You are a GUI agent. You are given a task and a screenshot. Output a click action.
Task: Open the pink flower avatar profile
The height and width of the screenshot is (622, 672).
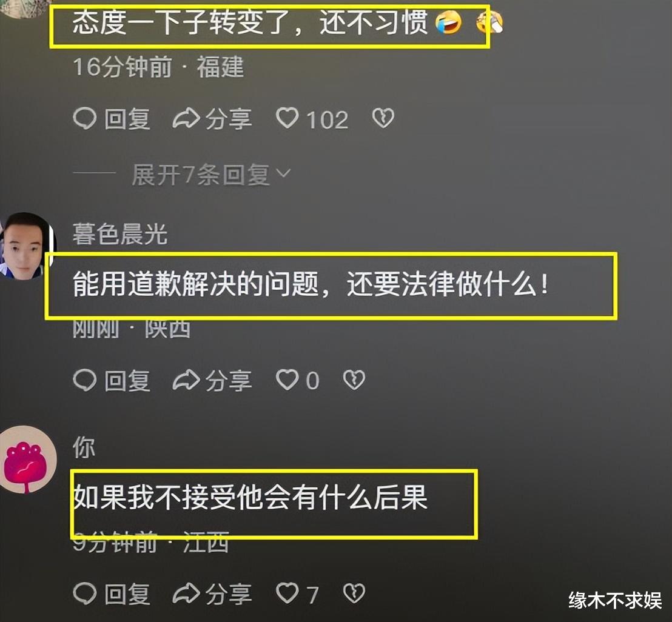[27, 459]
